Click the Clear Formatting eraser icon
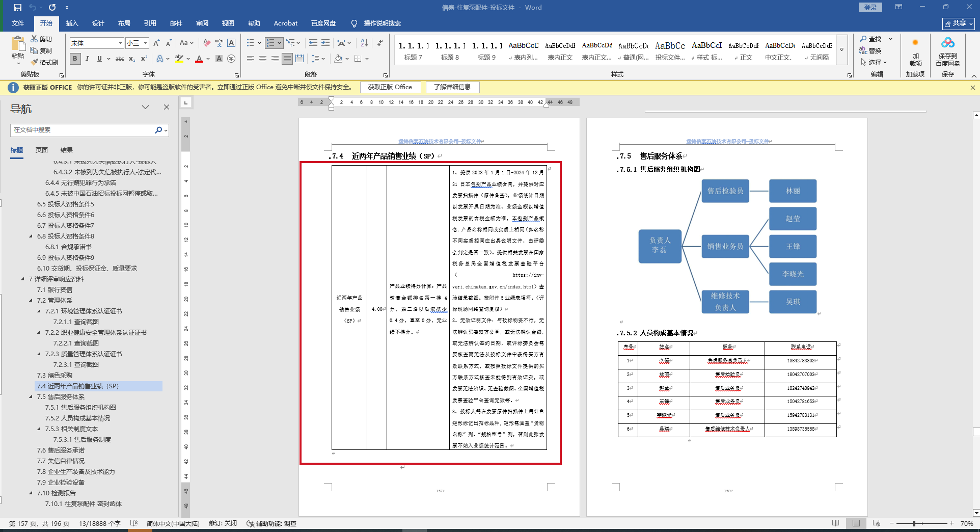The width and height of the screenshot is (980, 532). (x=206, y=43)
